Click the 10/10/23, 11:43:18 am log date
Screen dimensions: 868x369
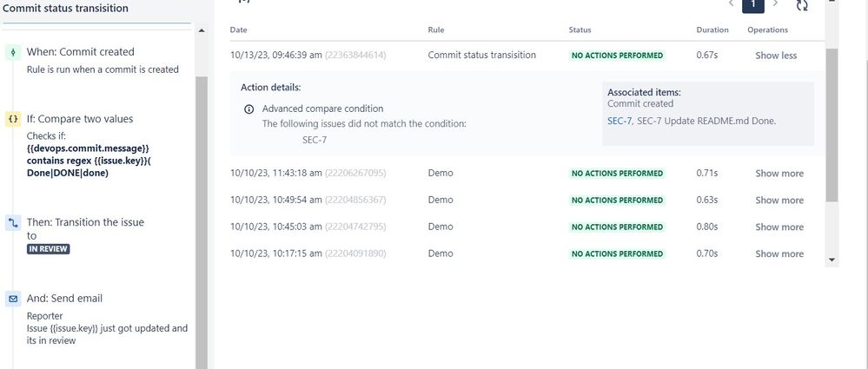click(275, 173)
